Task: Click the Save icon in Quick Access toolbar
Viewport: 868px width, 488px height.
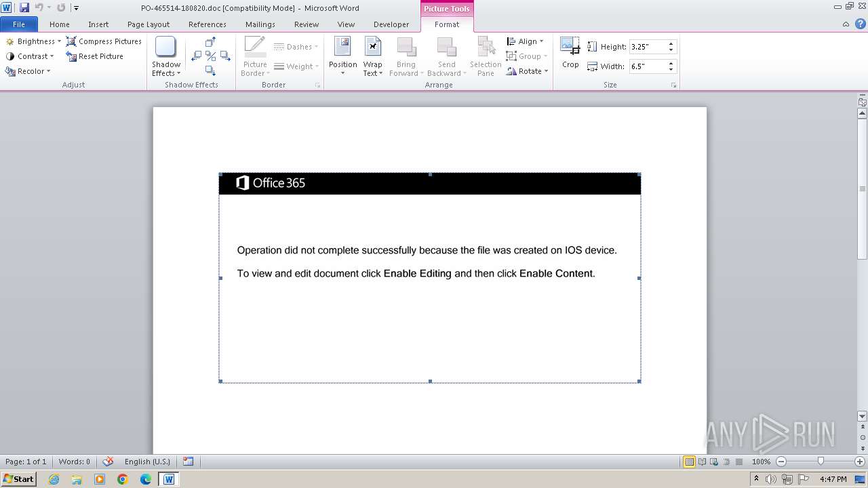Action: click(24, 7)
